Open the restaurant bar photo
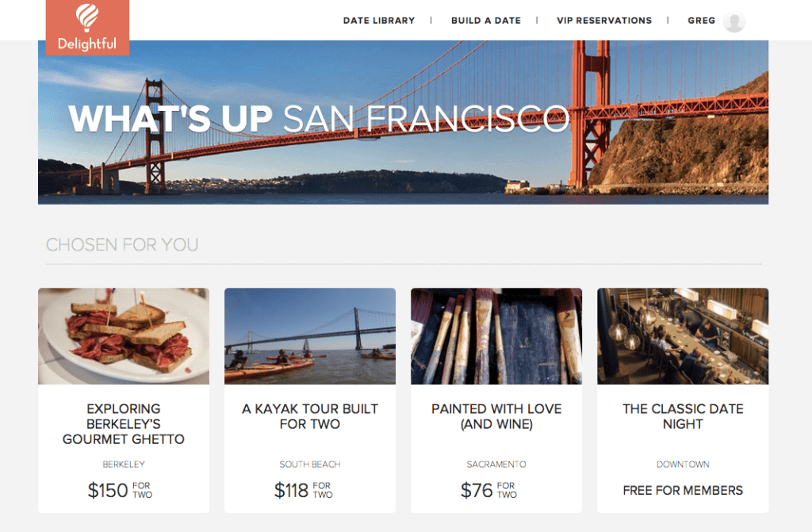This screenshot has height=532, width=812. pos(683,336)
